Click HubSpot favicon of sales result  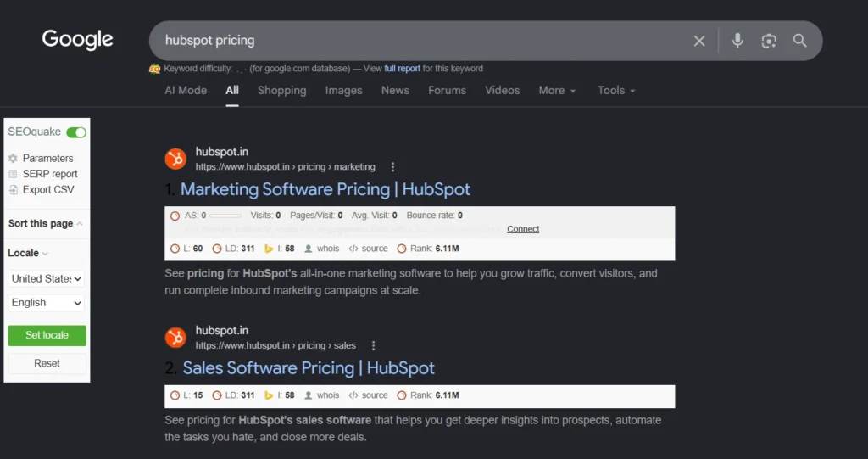pos(175,338)
